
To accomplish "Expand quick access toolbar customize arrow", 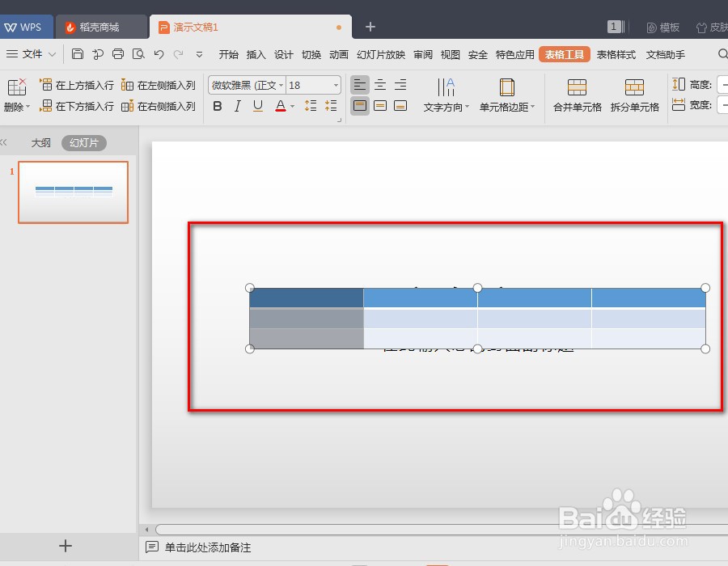I will pos(199,54).
